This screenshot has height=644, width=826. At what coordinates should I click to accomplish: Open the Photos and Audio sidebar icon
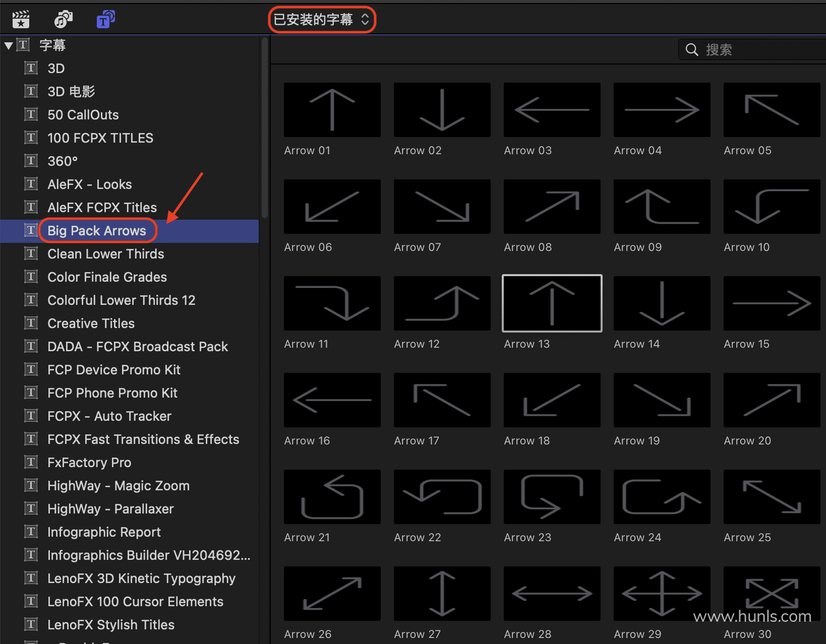pyautogui.click(x=63, y=20)
